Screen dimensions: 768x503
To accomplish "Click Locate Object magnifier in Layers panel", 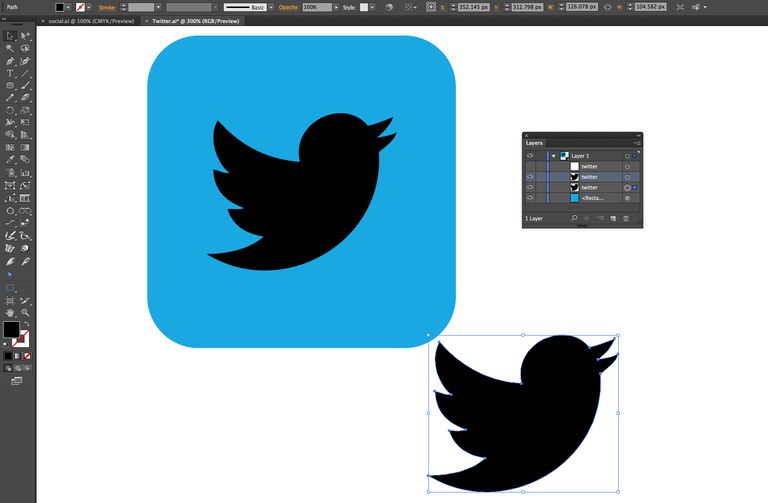I will coord(574,218).
